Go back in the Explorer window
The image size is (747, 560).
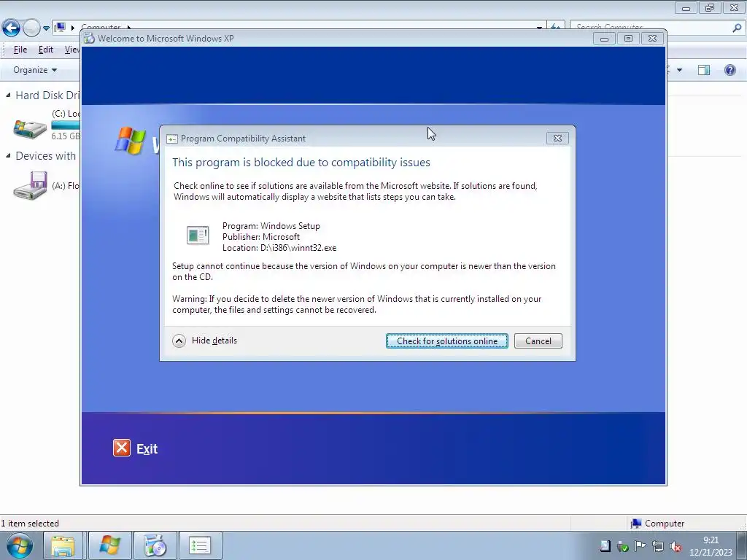(12, 28)
